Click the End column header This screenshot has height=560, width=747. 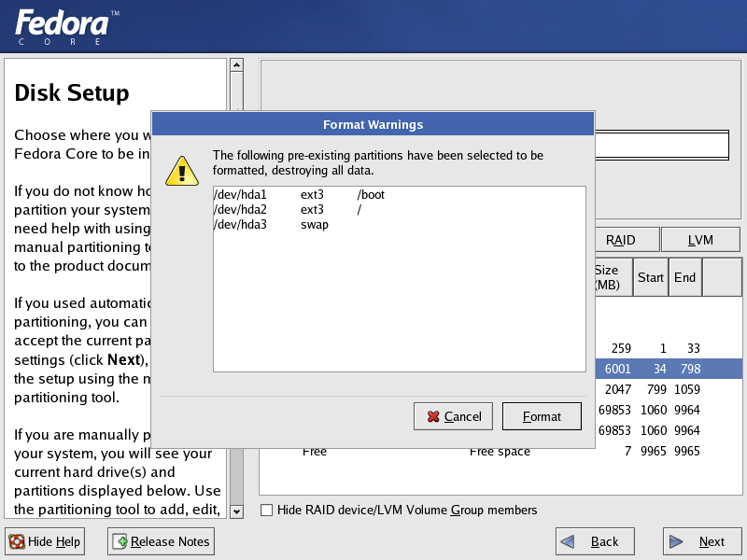[x=685, y=277]
